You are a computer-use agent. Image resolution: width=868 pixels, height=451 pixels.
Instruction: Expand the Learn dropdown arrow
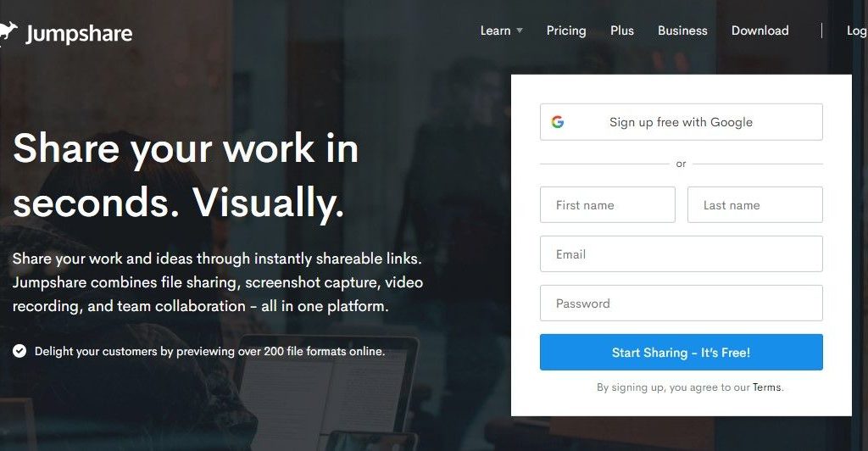(x=520, y=31)
